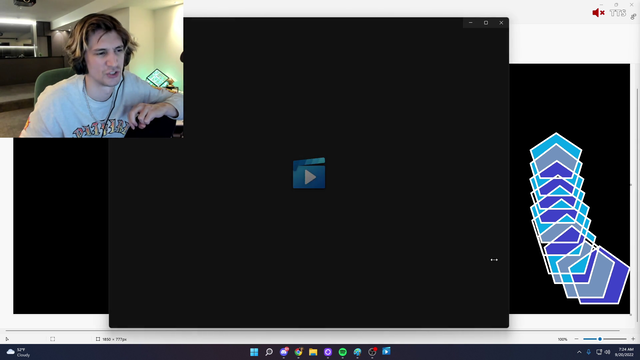Expand hidden system tray icons chevron

coord(579,352)
